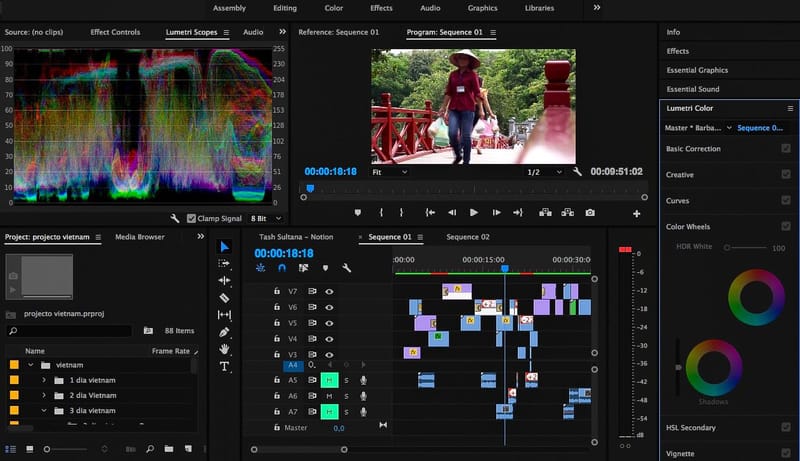Viewport: 800px width, 461px height.
Task: Toggle Clamp Signal checkbox
Action: pyautogui.click(x=191, y=218)
